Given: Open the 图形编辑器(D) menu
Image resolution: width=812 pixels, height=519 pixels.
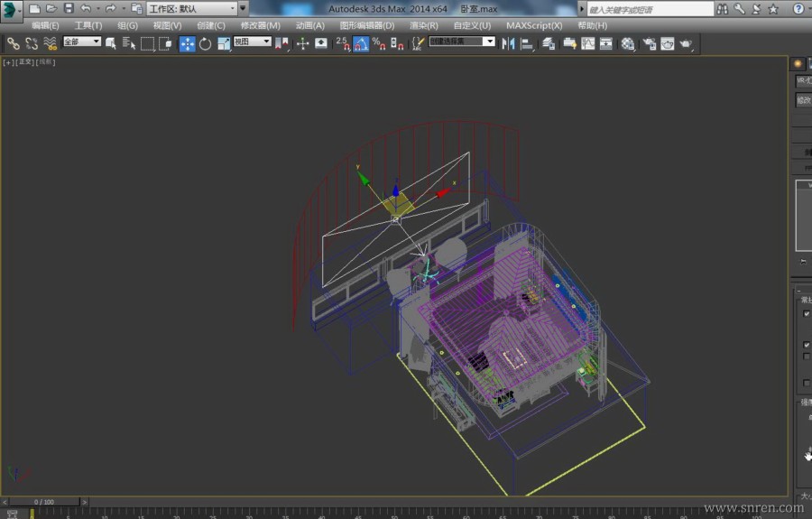Looking at the screenshot, I should coord(366,25).
